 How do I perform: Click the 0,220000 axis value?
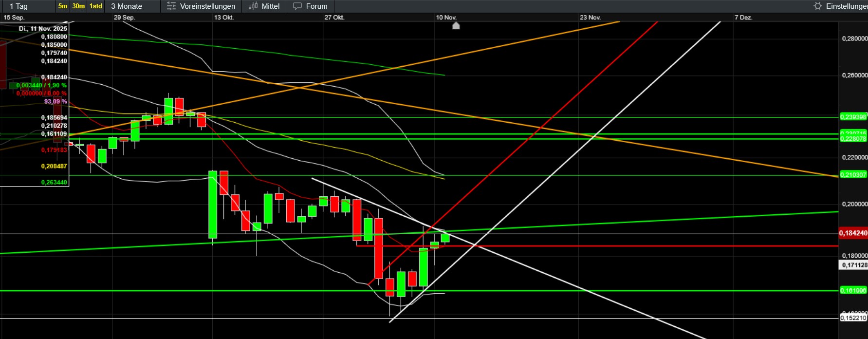[x=854, y=158]
